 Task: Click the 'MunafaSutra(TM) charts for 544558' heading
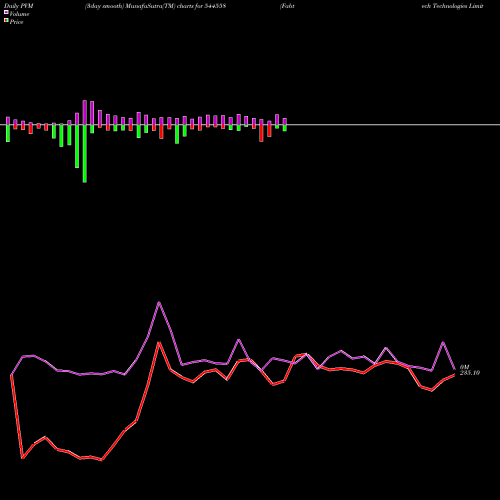(x=176, y=6)
